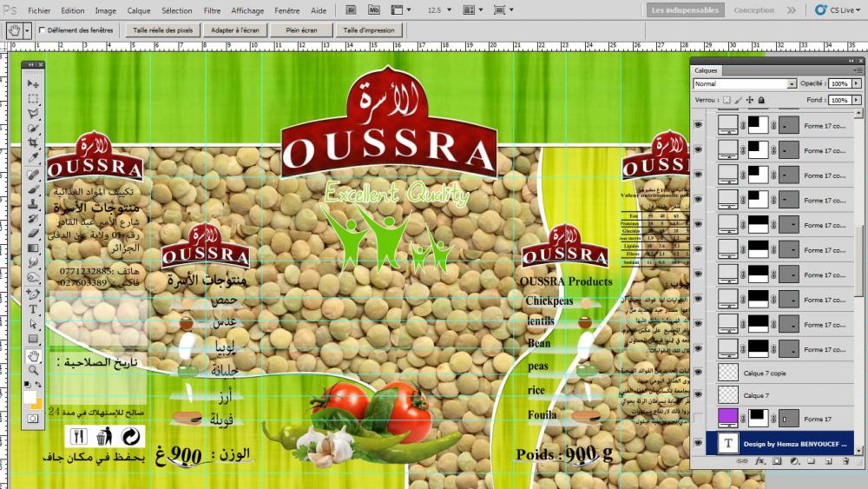The width and height of the screenshot is (868, 489).
Task: Select the Brush tool
Action: (33, 190)
